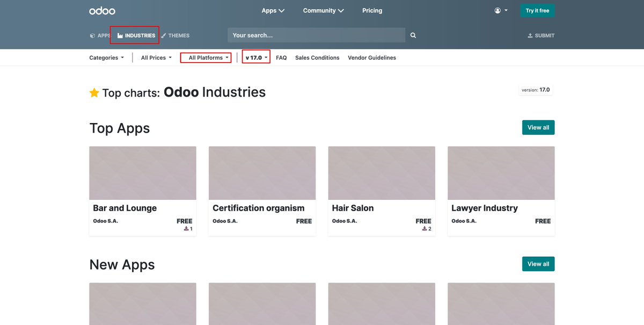The height and width of the screenshot is (325, 644).
Task: Click Odoo S.A. under Lawyer Industry
Action: [464, 221]
